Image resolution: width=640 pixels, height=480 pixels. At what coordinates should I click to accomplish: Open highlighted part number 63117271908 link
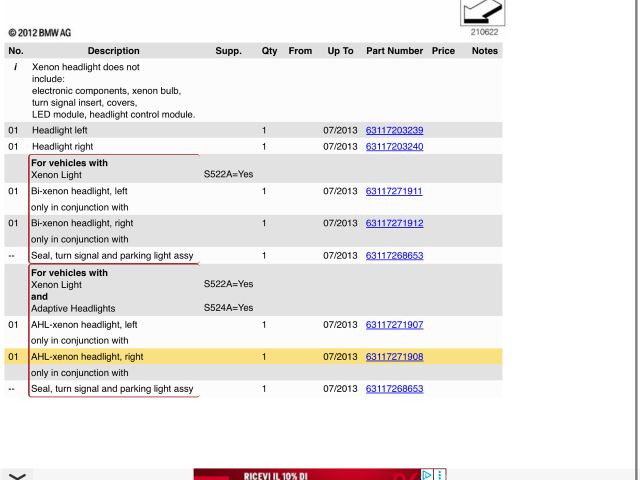tap(394, 357)
